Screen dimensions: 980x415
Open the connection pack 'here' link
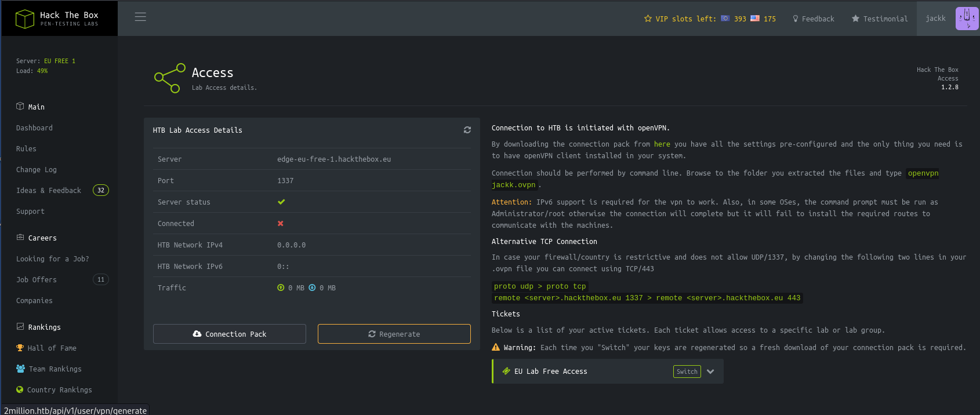(x=662, y=144)
